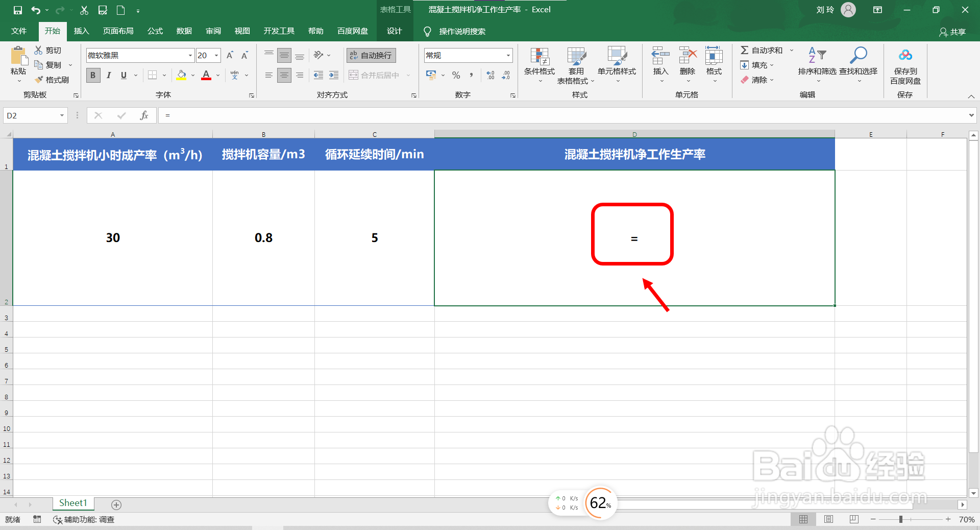Switch to the Insert (插入) tab

tap(82, 31)
